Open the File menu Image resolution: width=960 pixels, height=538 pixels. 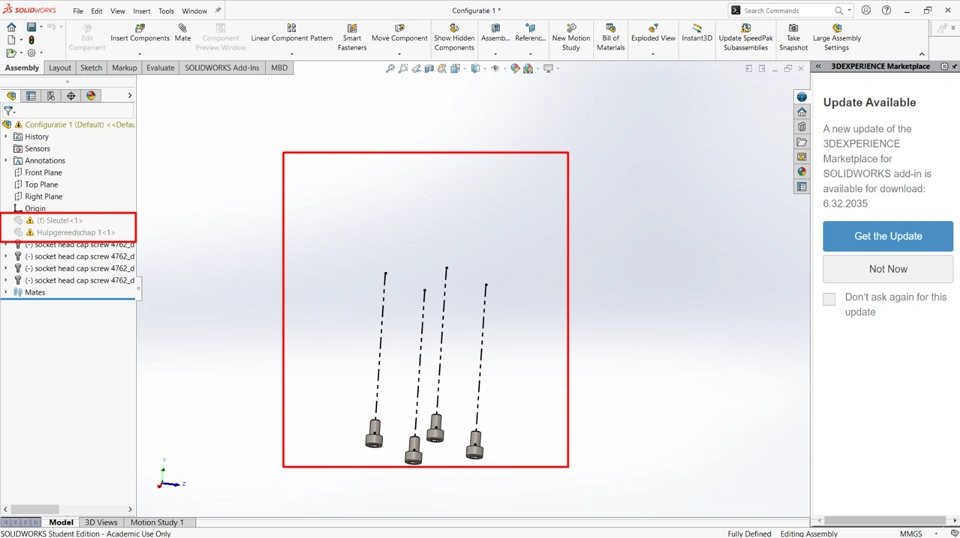click(x=78, y=11)
